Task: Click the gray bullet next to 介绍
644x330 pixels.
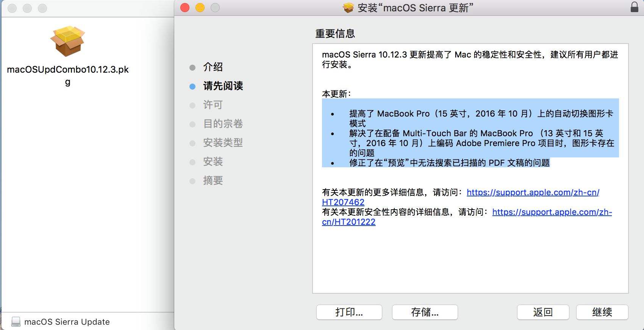Action: pyautogui.click(x=192, y=67)
